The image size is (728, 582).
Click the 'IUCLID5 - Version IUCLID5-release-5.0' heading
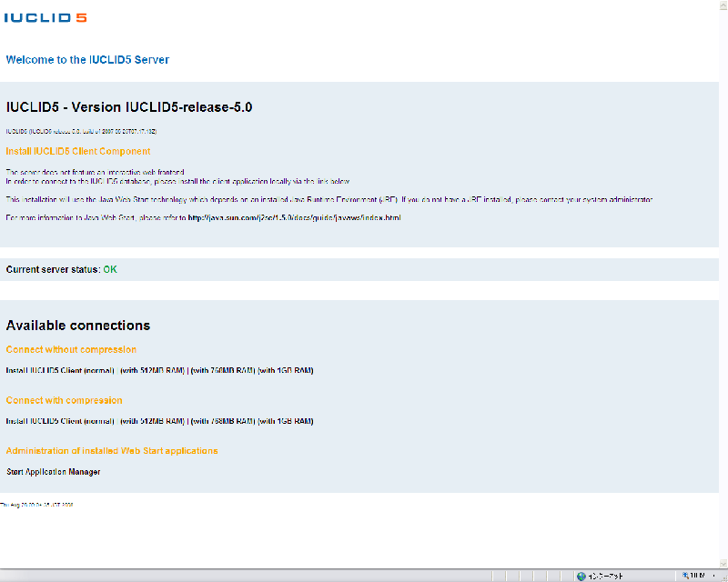129,107
